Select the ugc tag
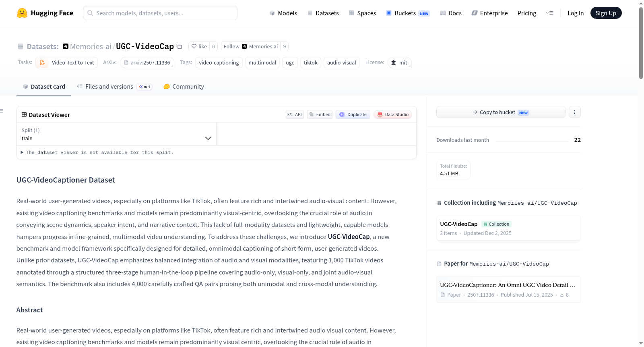 (x=290, y=62)
